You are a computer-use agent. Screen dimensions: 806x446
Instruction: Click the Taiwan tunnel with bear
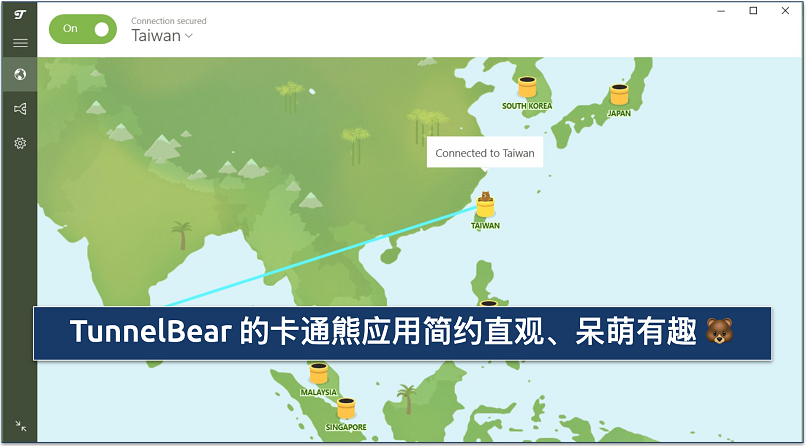point(485,204)
